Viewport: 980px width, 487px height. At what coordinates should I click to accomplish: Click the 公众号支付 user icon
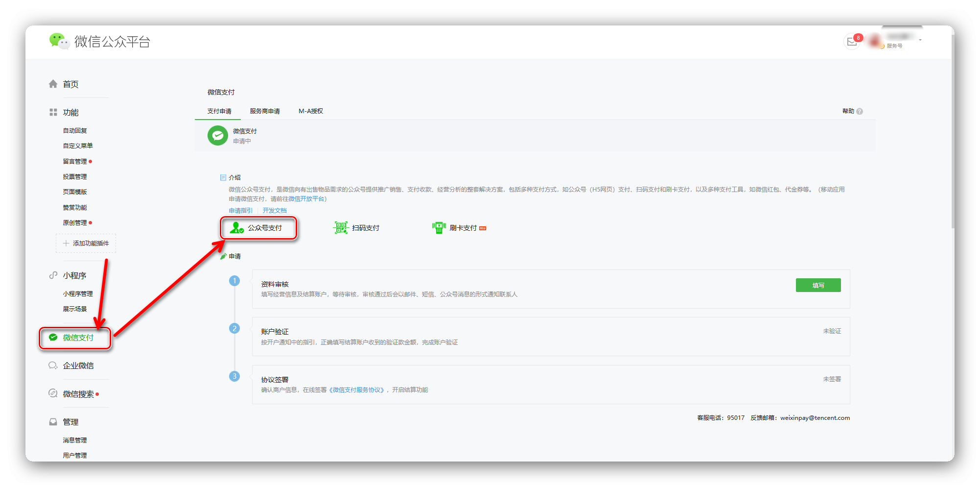point(237,228)
